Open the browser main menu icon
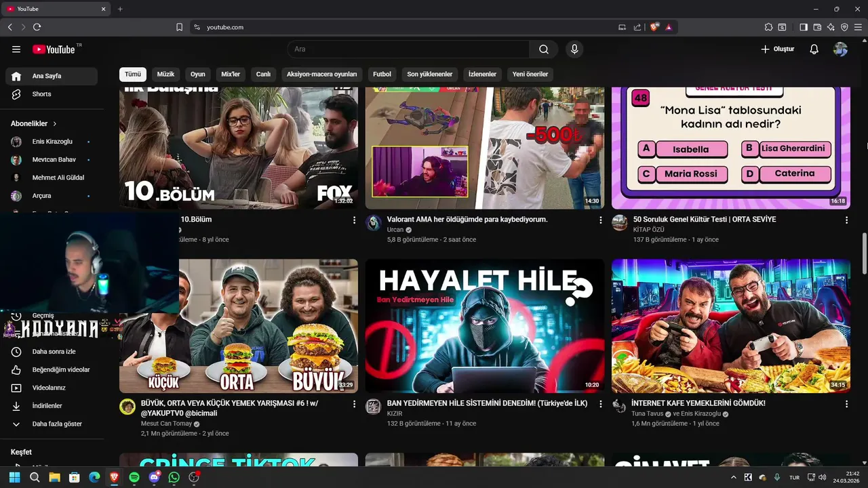 click(x=858, y=27)
